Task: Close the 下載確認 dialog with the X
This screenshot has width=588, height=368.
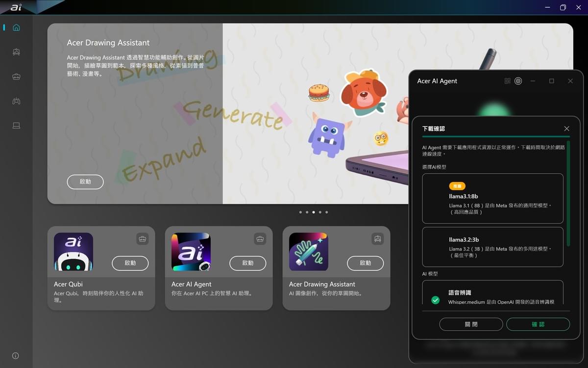Action: pos(566,129)
